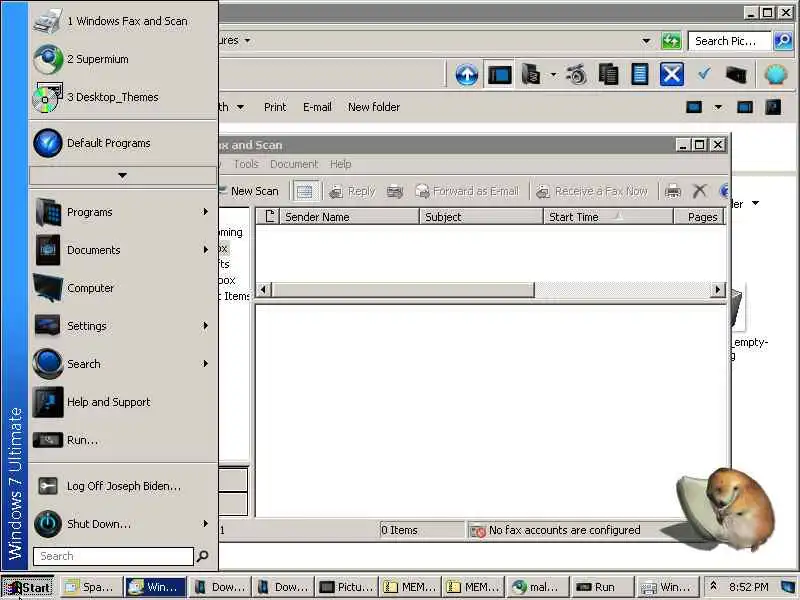Click the horizontal scrollbar right arrow
Image resolution: width=800 pixels, height=600 pixels.
point(718,290)
